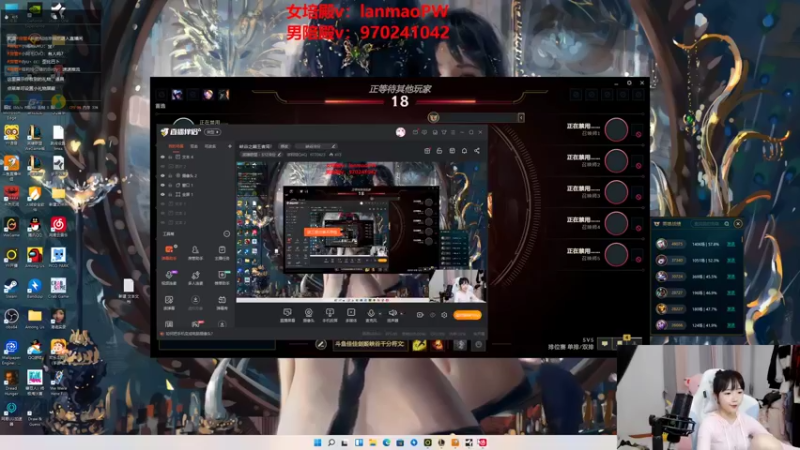Edit the rune page with the pencil icon

pos(320,345)
